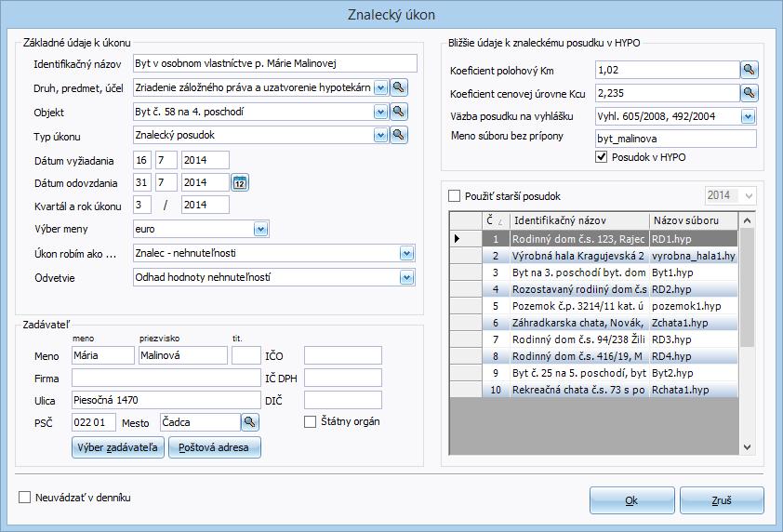Click the empty DIČ field

pos(343,400)
